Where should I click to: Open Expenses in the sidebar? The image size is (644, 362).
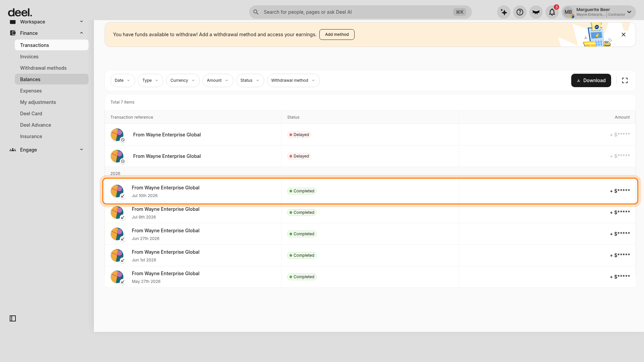click(52, 91)
